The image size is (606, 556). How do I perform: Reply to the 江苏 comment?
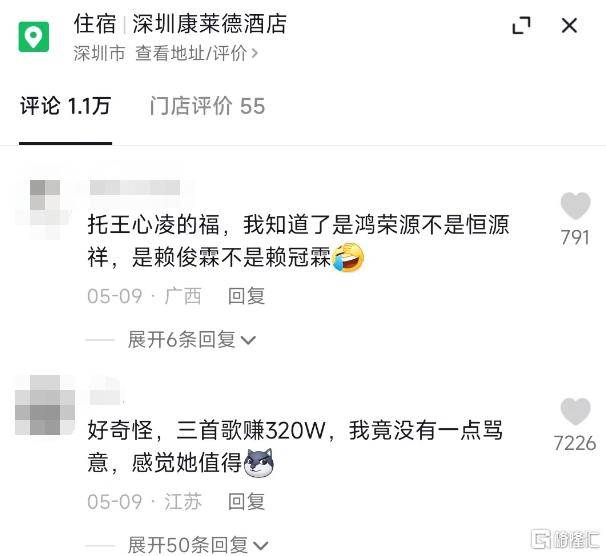point(246,502)
